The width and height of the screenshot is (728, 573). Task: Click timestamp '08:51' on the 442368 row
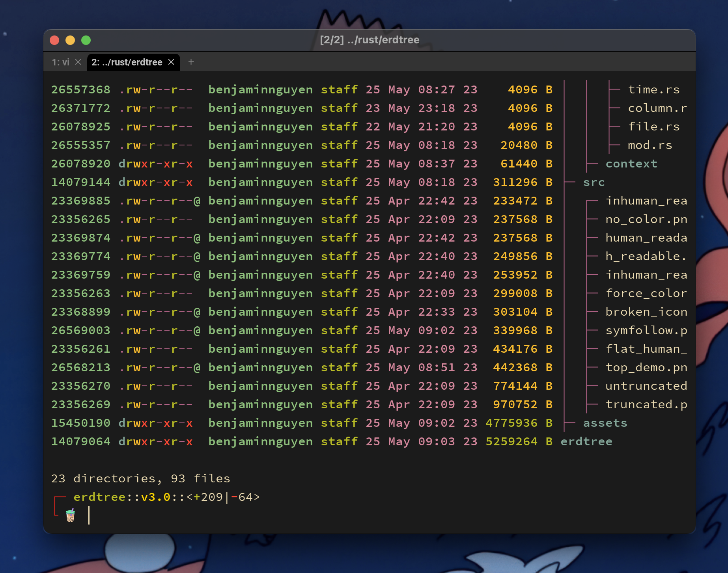437,367
